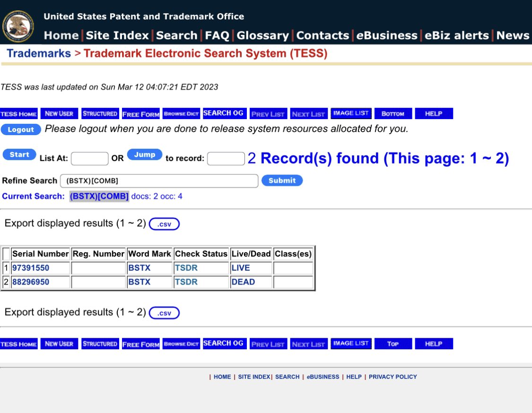Image resolution: width=532 pixels, height=413 pixels.
Task: Click the Start button
Action: [x=19, y=155]
